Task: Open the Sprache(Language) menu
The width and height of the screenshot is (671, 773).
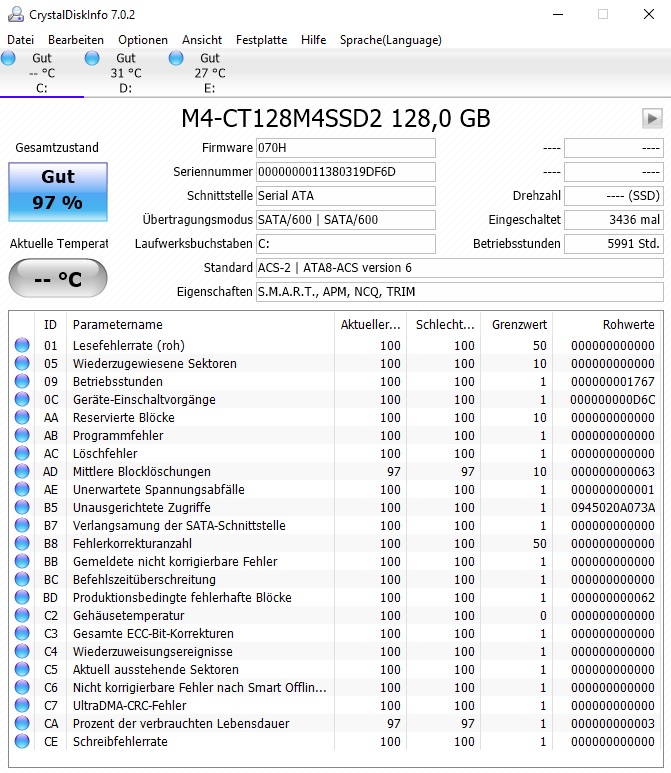Action: tap(390, 40)
